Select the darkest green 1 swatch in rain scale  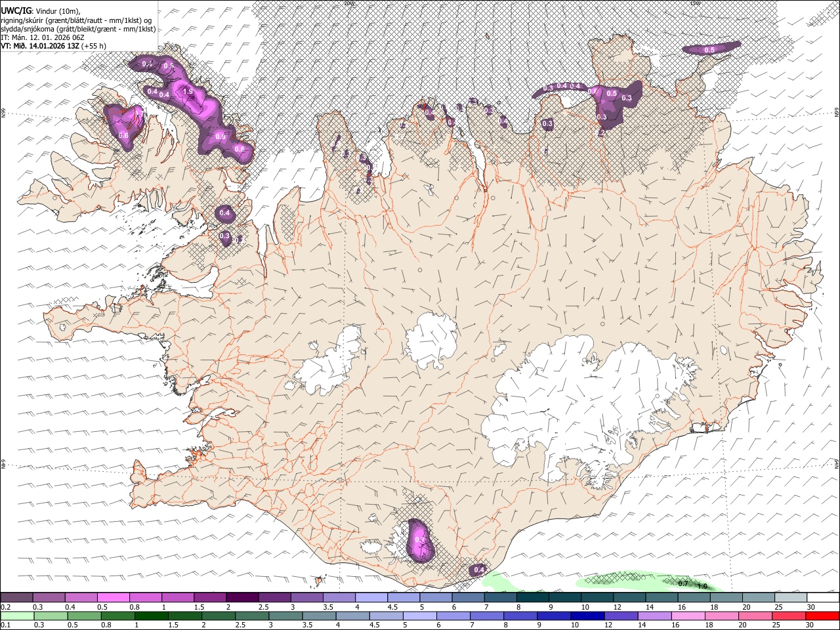click(x=151, y=616)
